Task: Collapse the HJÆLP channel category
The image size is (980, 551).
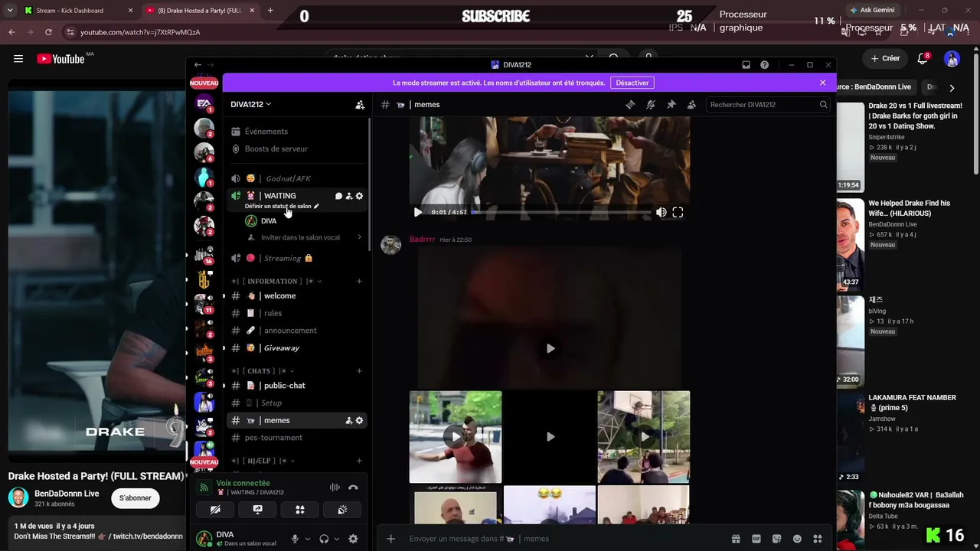Action: pos(261,461)
